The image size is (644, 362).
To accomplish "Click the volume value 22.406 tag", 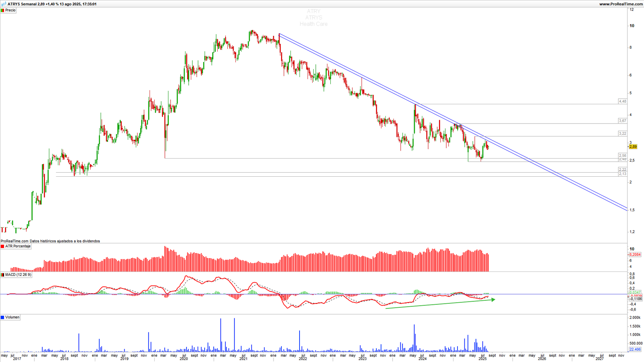I will click(x=635, y=349).
